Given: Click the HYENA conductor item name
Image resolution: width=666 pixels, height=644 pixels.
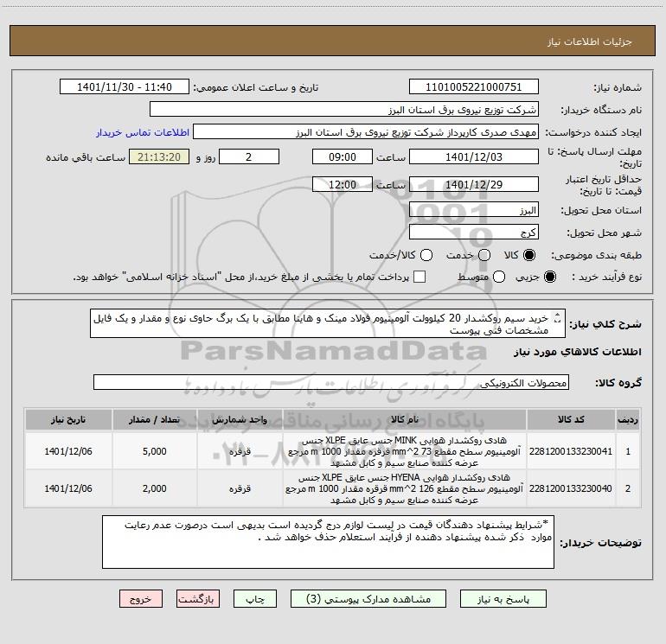Looking at the screenshot, I should pos(405,488).
